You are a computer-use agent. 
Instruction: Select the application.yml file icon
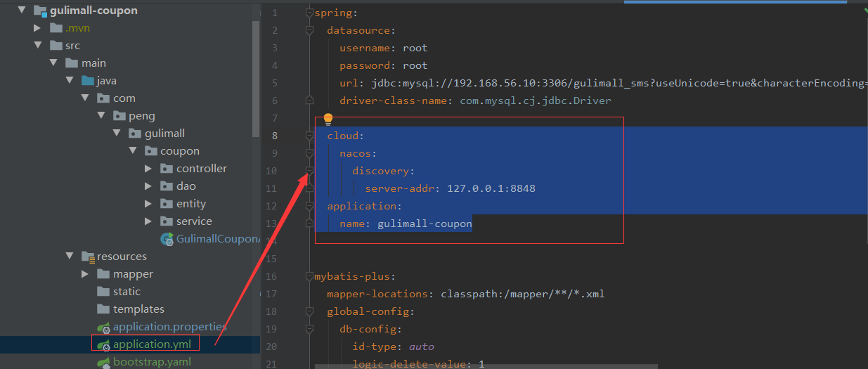click(103, 344)
